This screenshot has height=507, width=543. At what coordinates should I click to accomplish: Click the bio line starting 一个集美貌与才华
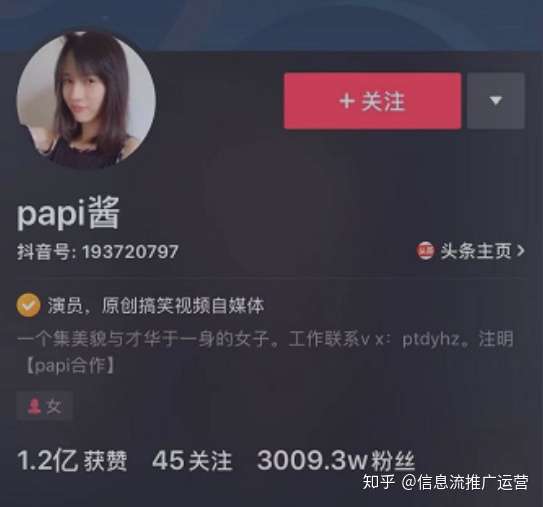(x=265, y=339)
